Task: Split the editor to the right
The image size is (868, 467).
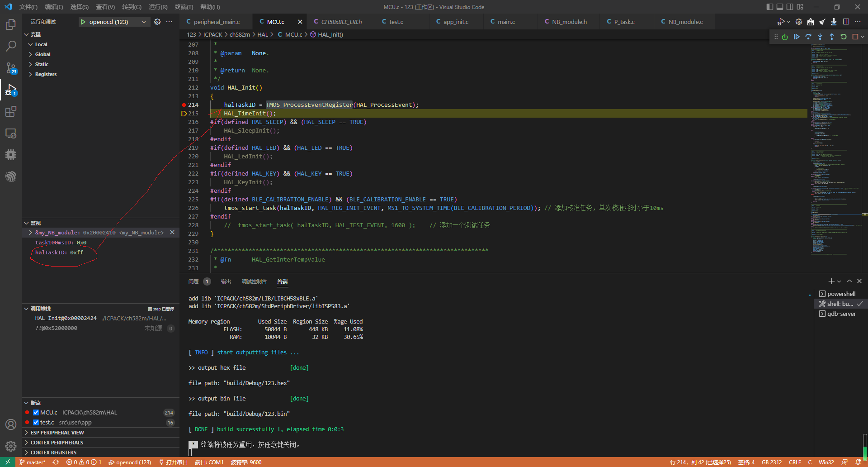Action: (846, 22)
